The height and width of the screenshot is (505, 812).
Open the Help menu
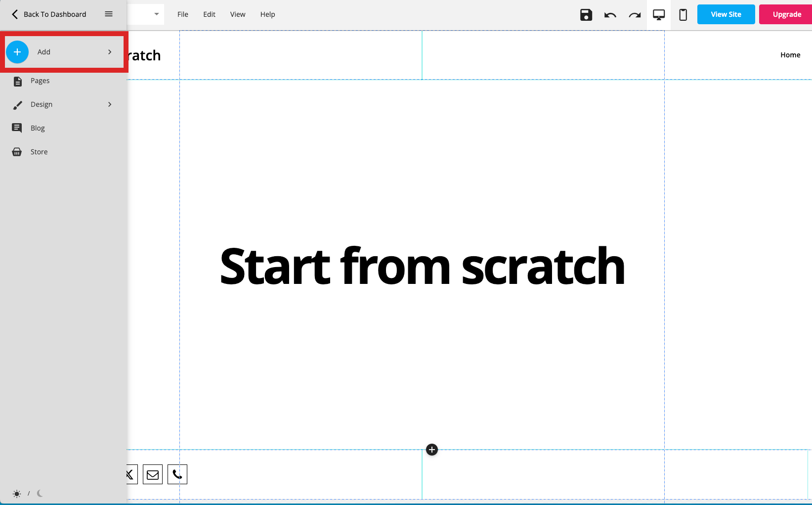[268, 14]
